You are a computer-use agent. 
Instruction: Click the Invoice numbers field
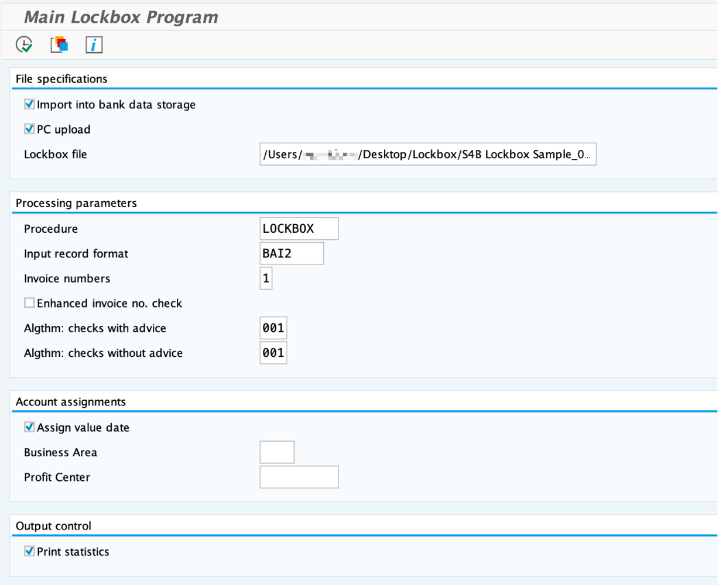pos(266,278)
